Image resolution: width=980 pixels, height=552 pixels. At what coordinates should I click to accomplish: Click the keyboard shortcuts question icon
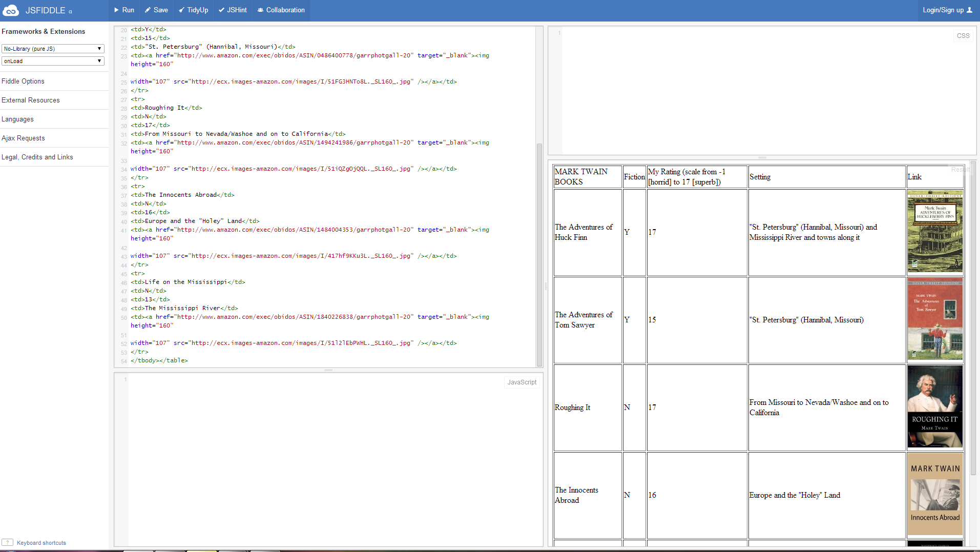click(x=8, y=542)
